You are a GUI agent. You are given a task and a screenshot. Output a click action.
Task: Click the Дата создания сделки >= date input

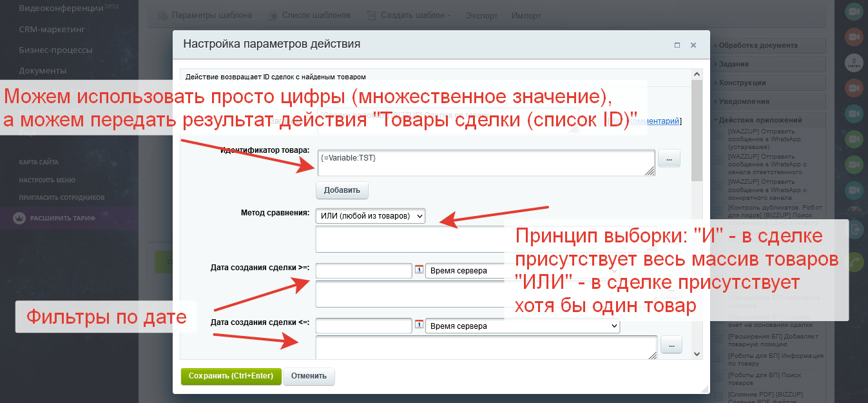(x=363, y=271)
